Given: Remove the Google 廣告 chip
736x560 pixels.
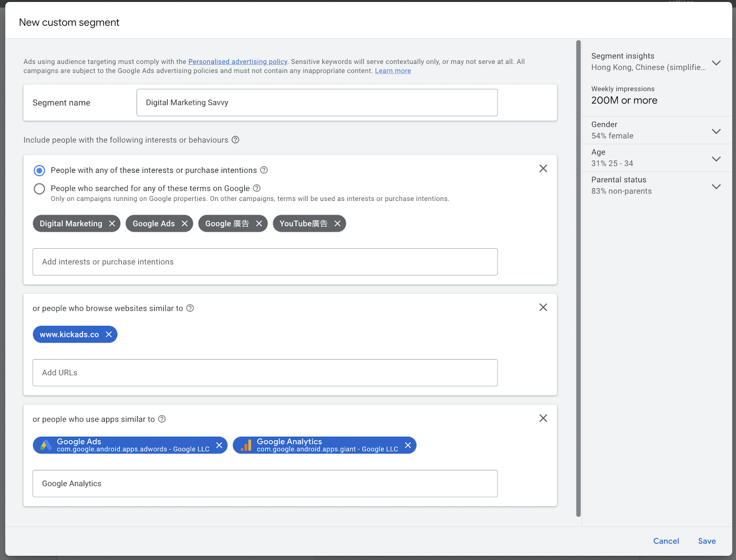Looking at the screenshot, I should (x=259, y=223).
